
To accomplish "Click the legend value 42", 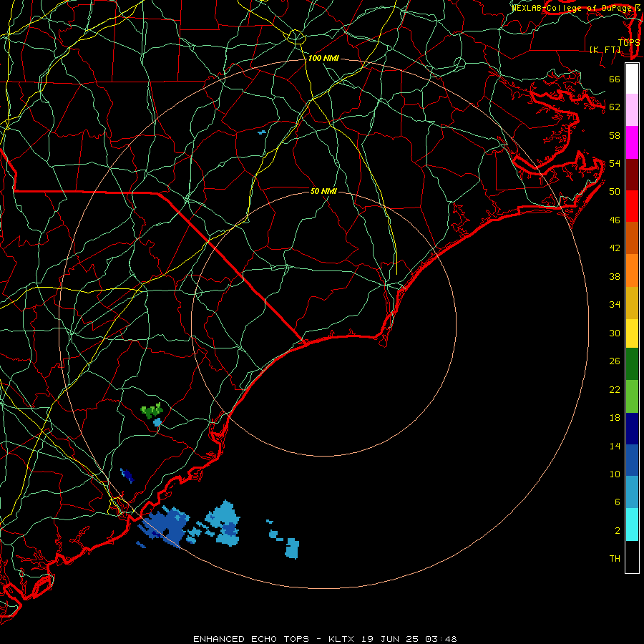I will 615,248.
